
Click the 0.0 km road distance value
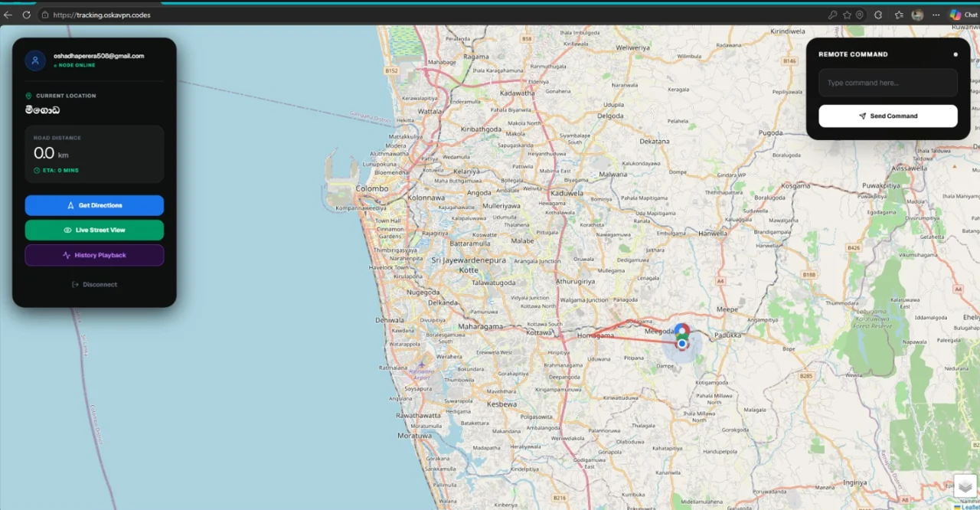(x=51, y=154)
